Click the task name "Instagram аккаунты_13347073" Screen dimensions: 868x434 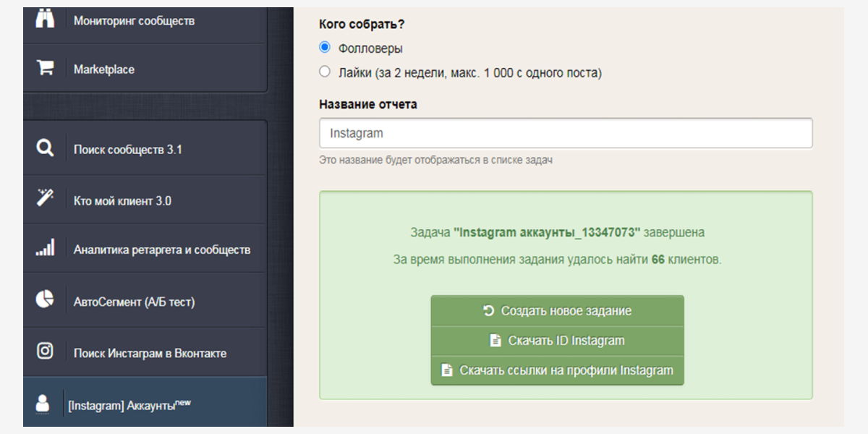[x=548, y=233]
